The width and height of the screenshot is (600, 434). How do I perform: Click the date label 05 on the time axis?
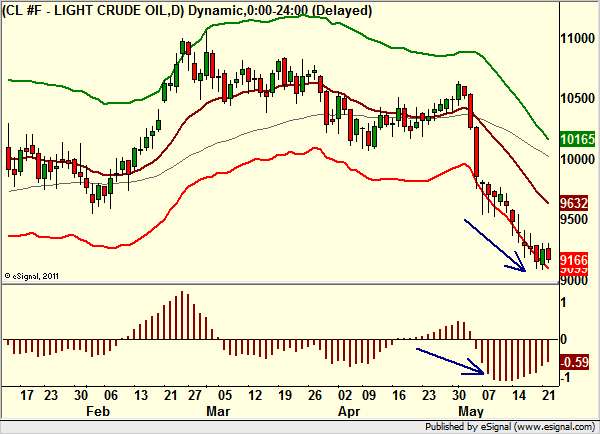point(225,395)
